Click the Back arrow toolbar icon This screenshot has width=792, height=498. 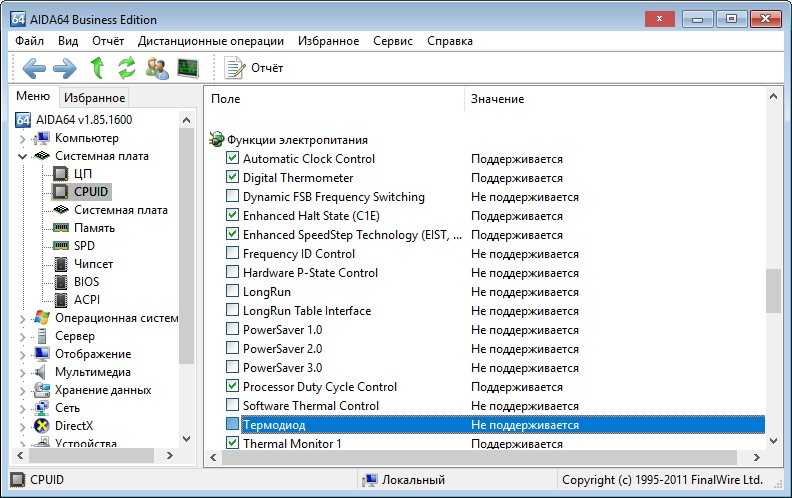34,68
